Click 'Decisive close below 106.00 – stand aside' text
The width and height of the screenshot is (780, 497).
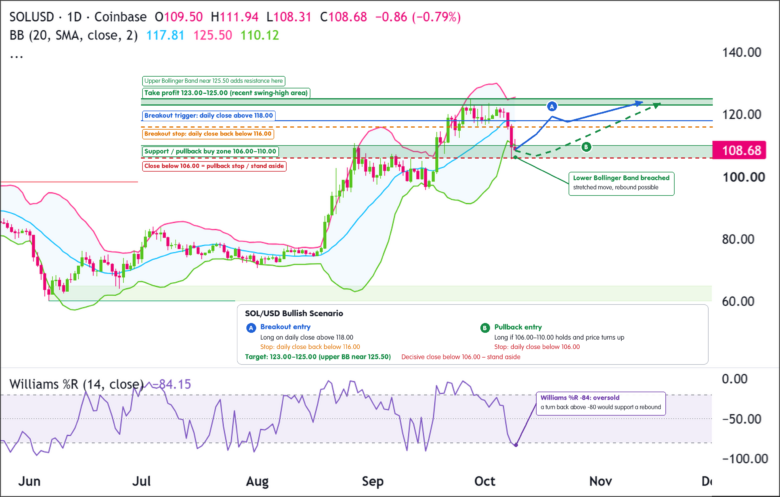pos(461,357)
